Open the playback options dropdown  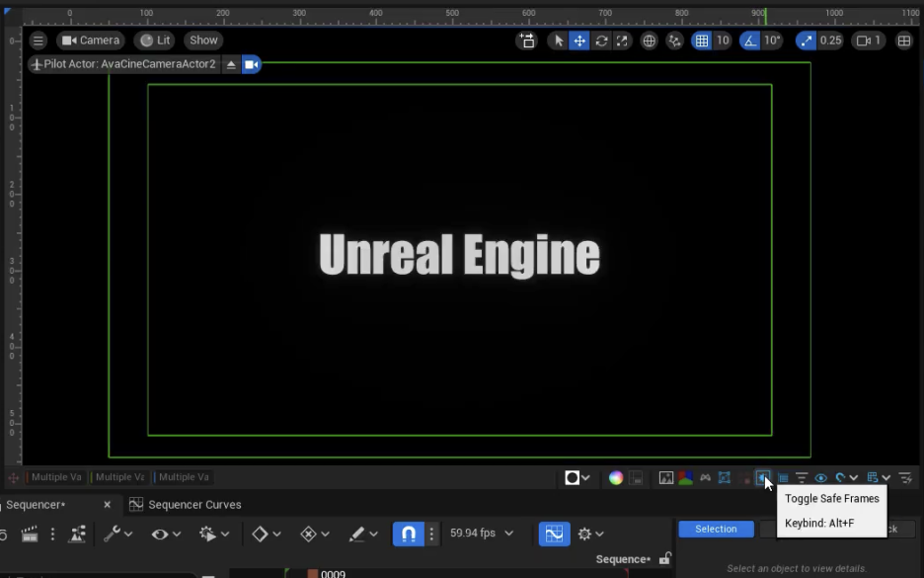click(214, 535)
